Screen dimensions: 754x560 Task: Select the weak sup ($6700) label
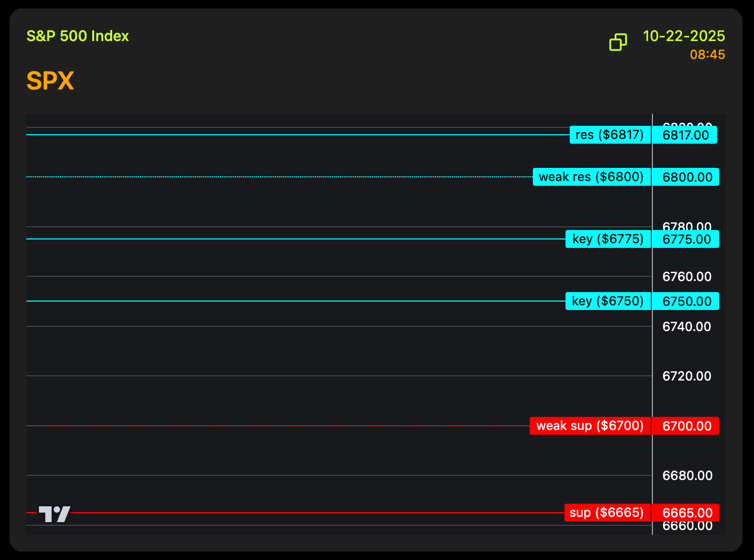tap(590, 426)
